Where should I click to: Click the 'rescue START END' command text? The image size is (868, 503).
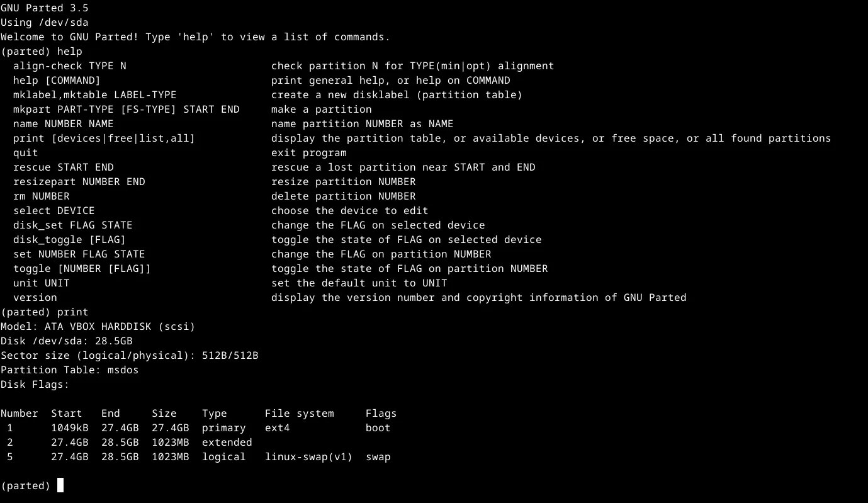click(x=63, y=167)
